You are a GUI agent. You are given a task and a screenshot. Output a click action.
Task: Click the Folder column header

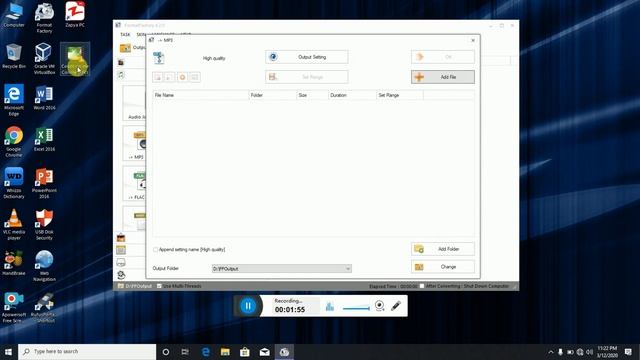(x=273, y=95)
